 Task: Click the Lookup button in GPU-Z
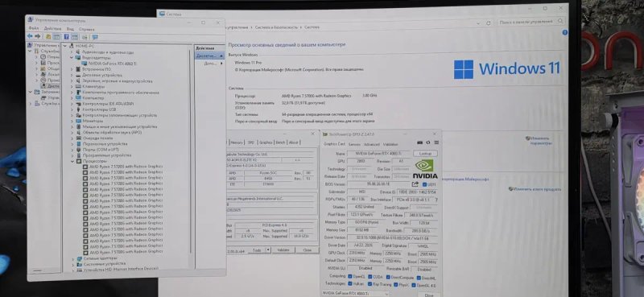[425, 153]
